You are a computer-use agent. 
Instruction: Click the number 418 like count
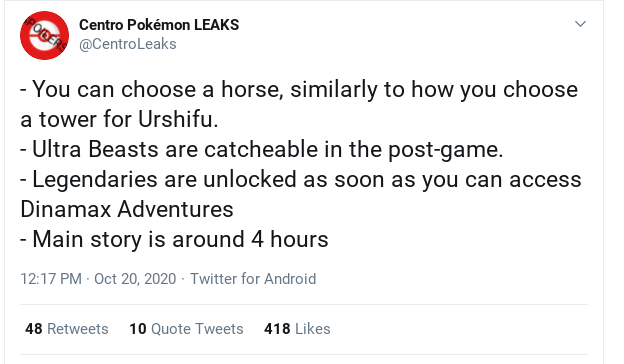click(x=277, y=329)
